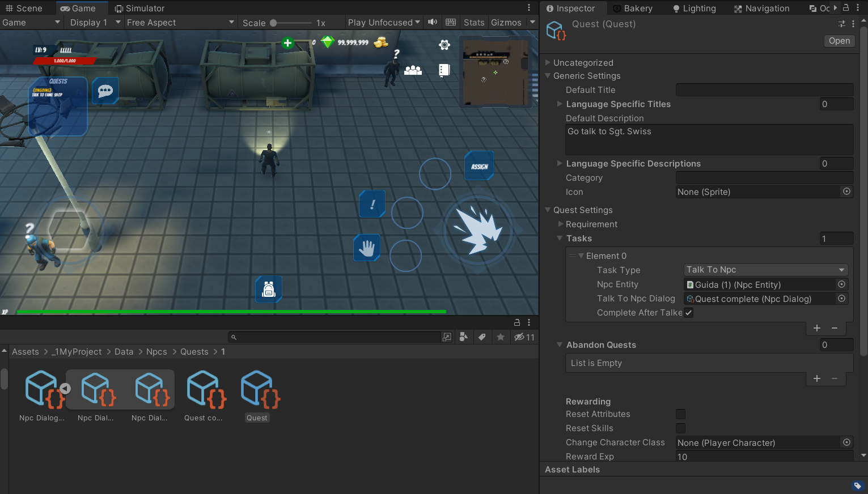
Task: Expand Language Specific Titles
Action: (x=560, y=104)
